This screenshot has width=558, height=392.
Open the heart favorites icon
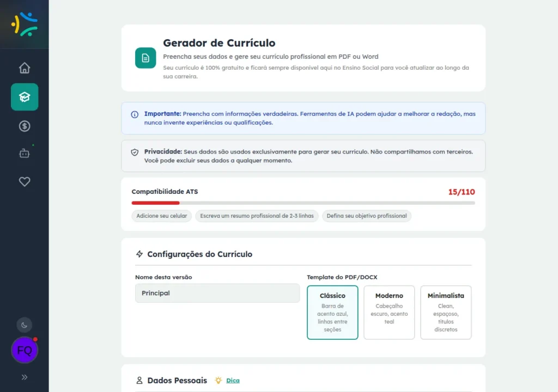pos(25,181)
